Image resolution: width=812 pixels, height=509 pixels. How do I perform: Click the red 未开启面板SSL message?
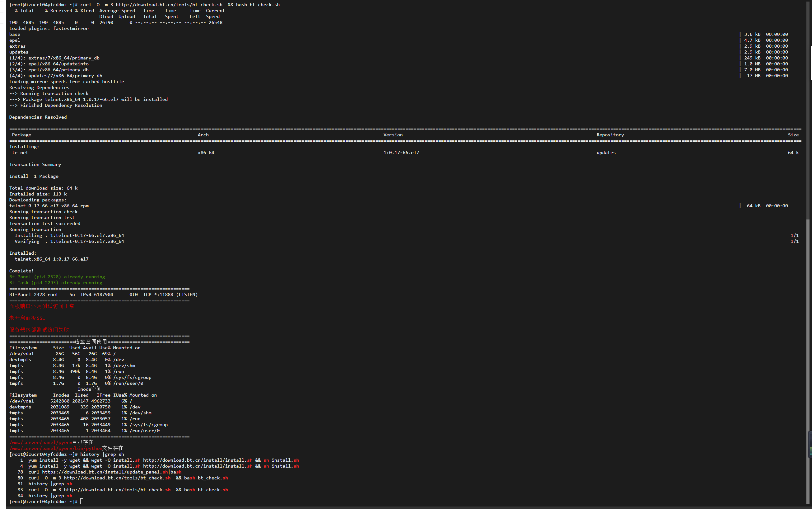(27, 318)
